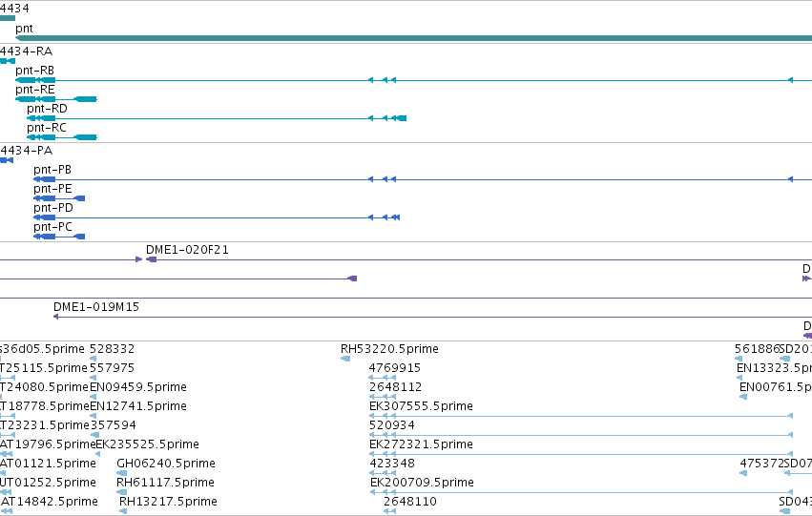Select the 4769915 EST feature

pos(383,378)
